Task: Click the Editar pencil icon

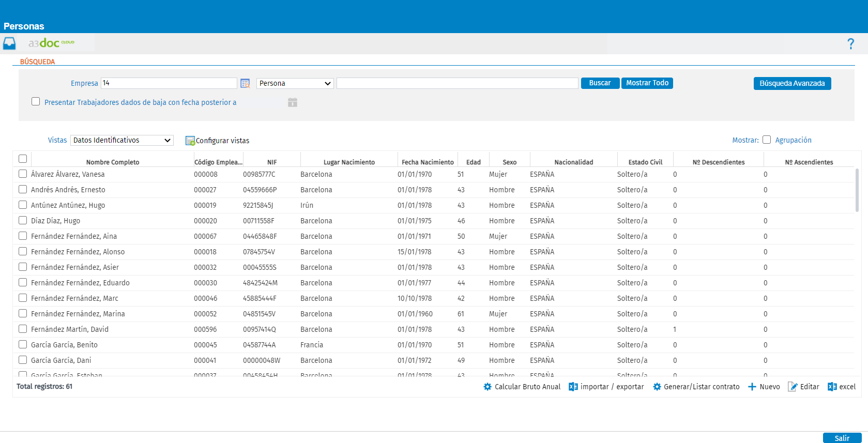Action: coord(793,387)
